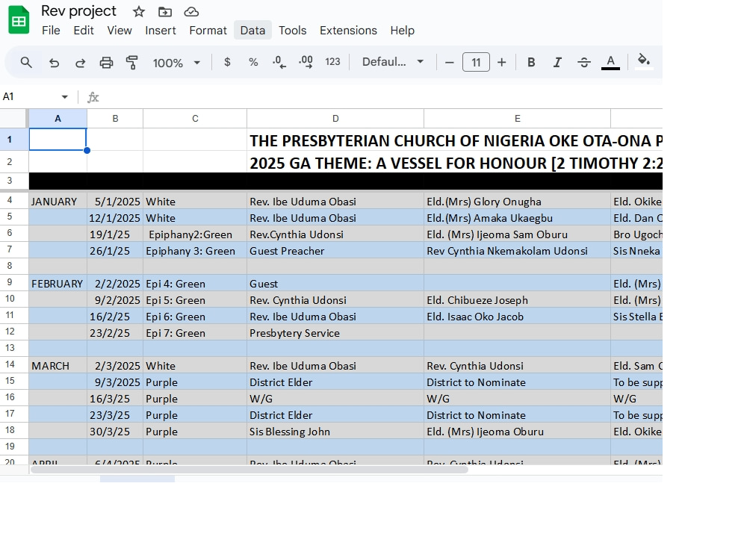The width and height of the screenshot is (747, 560).
Task: Undo the last action
Action: pyautogui.click(x=54, y=63)
